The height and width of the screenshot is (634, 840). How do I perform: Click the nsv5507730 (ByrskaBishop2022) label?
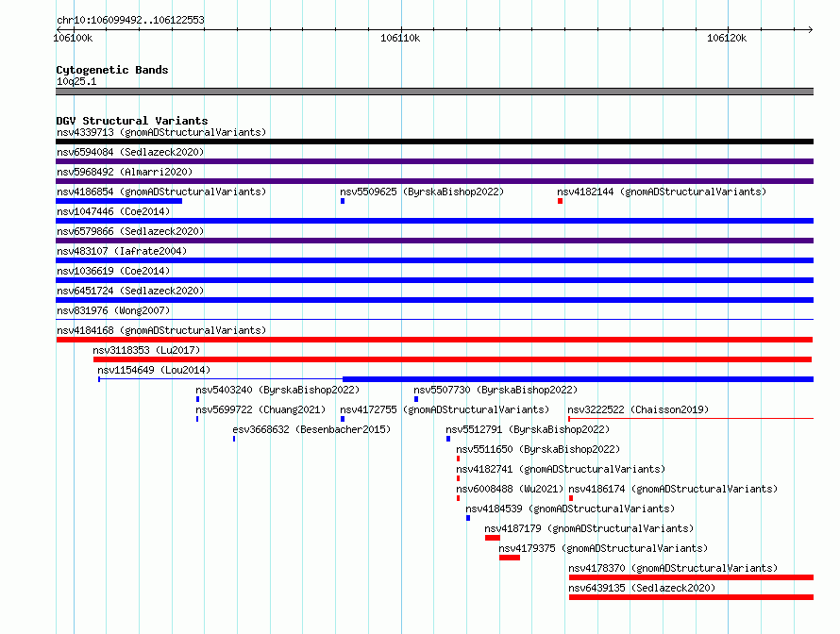(496, 390)
